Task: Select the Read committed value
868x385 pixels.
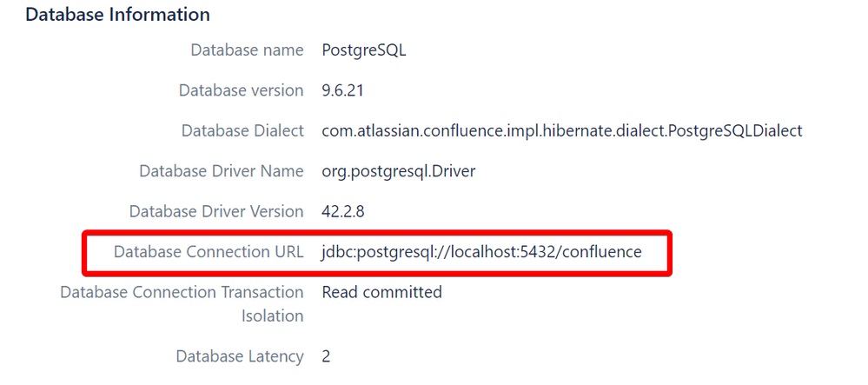Action: click(382, 292)
